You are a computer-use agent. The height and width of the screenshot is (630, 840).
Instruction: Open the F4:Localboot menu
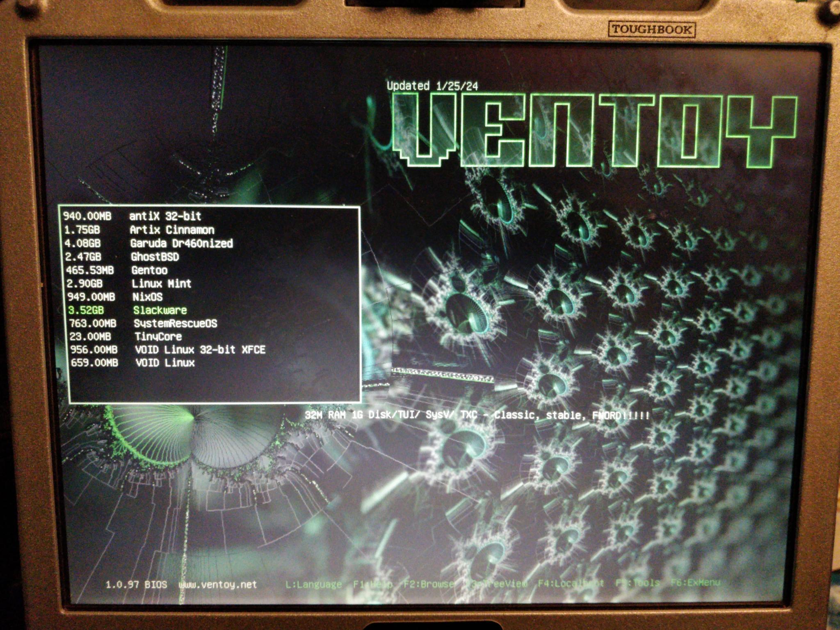point(571,583)
